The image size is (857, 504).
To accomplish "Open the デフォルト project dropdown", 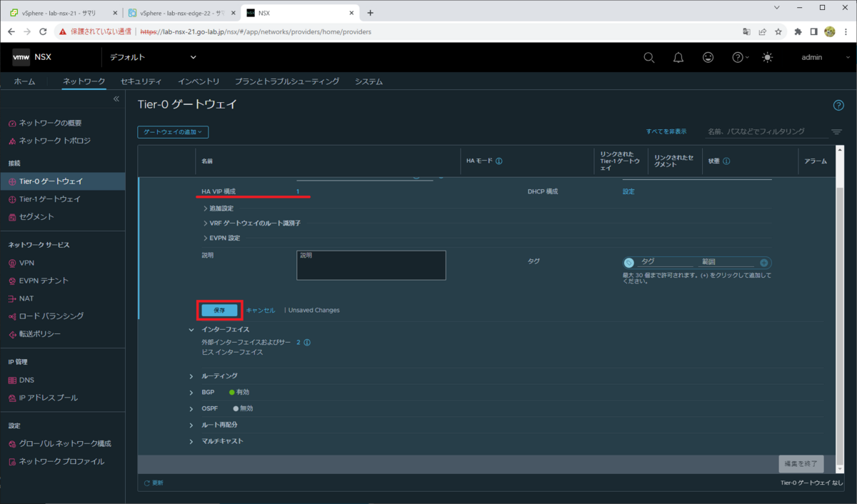I will (153, 57).
